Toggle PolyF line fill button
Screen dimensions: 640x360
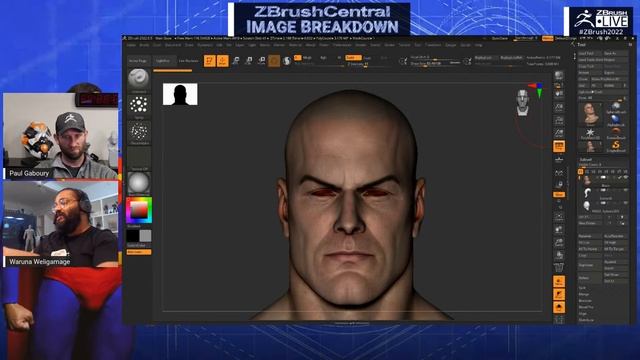point(559,268)
